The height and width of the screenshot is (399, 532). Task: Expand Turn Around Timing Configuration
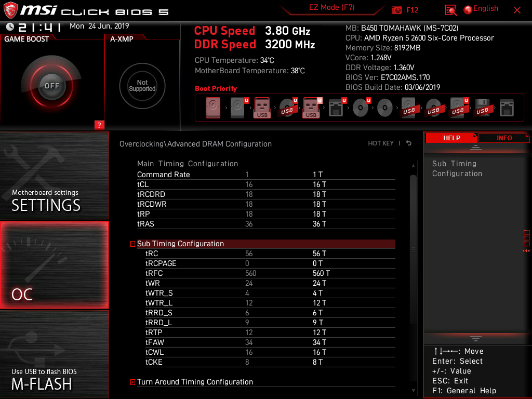(132, 382)
